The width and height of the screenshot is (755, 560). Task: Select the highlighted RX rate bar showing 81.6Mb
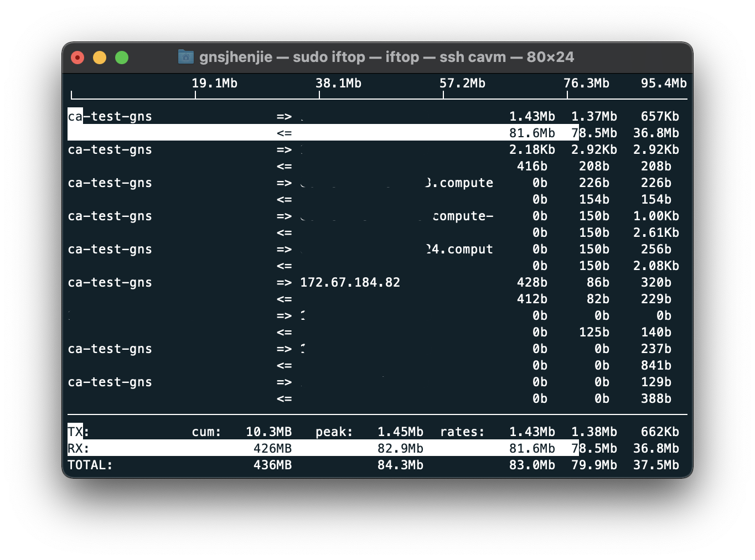click(x=532, y=133)
